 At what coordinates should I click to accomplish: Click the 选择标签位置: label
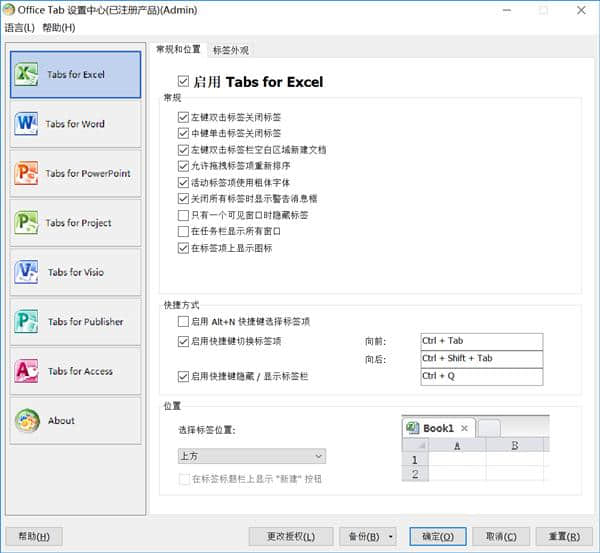click(x=207, y=430)
